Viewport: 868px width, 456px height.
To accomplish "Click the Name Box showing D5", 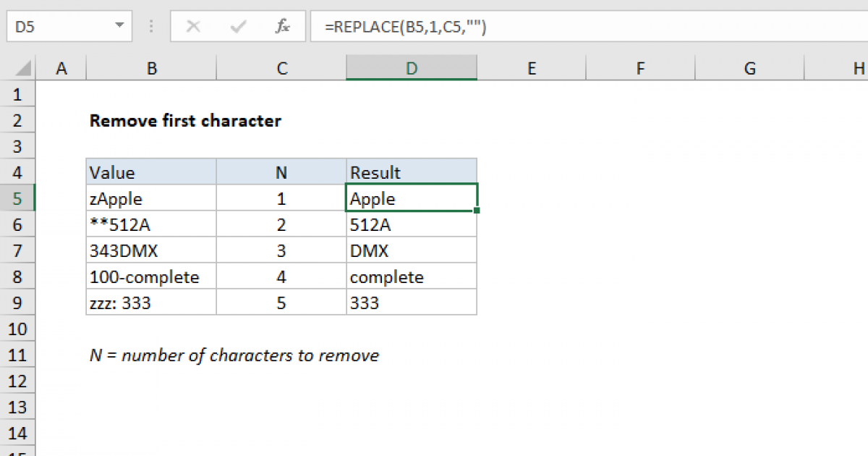I will click(58, 28).
